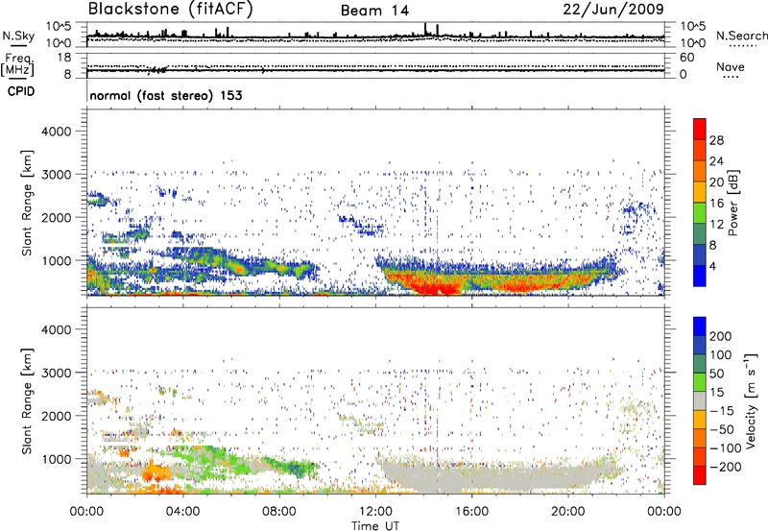Viewport: 768px width, 532px height.
Task: Click the 'Time UT' axis title
Action: (375, 525)
